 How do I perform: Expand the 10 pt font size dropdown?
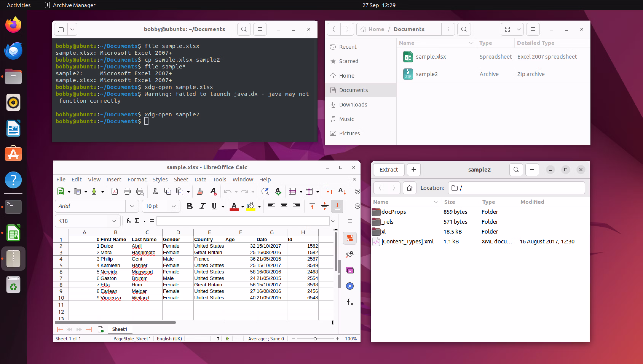173,206
